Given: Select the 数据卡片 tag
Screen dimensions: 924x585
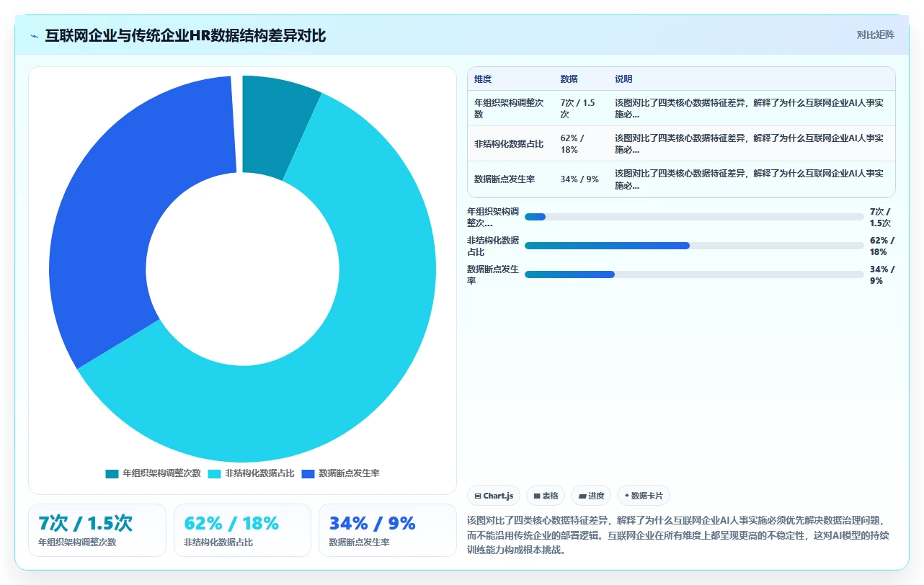Looking at the screenshot, I should (x=644, y=496).
